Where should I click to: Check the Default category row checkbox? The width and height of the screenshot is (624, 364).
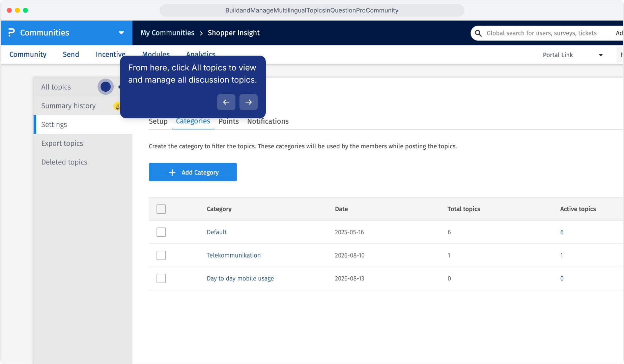pyautogui.click(x=161, y=232)
